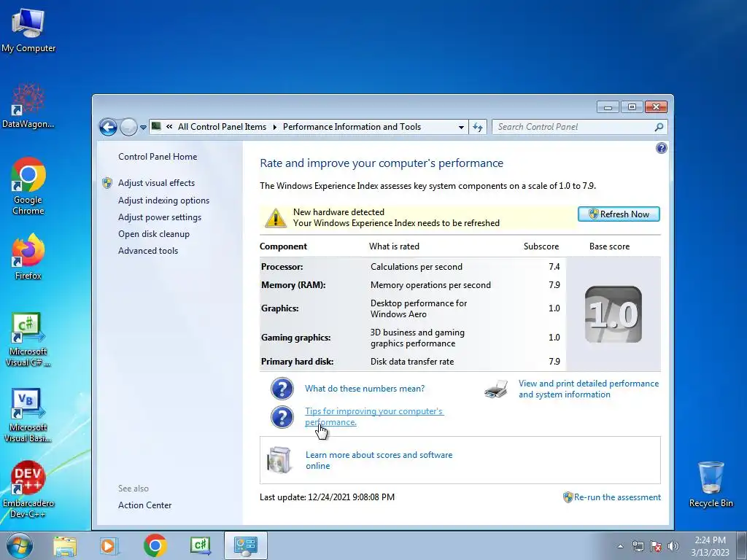Open 'What do these numbers mean?' link
Image resolution: width=747 pixels, height=560 pixels.
365,389
